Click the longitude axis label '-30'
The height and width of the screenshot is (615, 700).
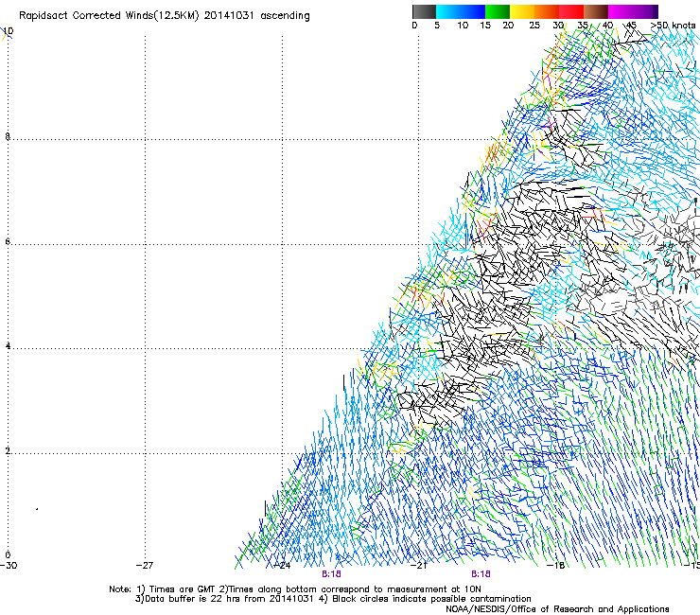click(x=9, y=566)
